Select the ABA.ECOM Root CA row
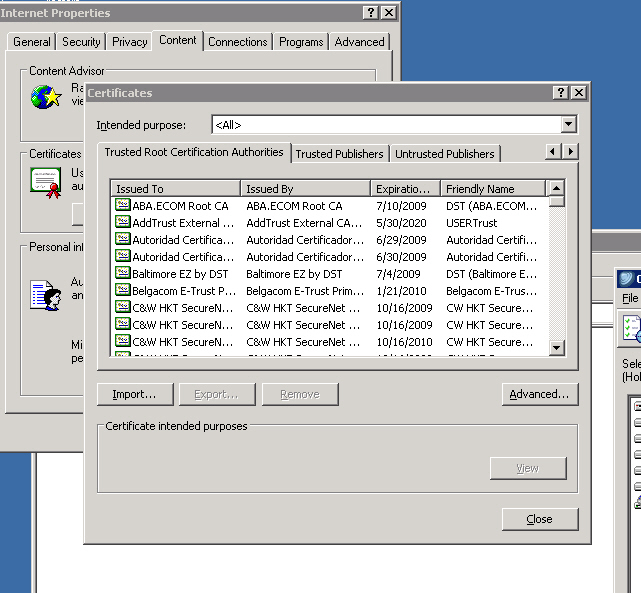Screen dimensions: 641x593 click(329, 206)
